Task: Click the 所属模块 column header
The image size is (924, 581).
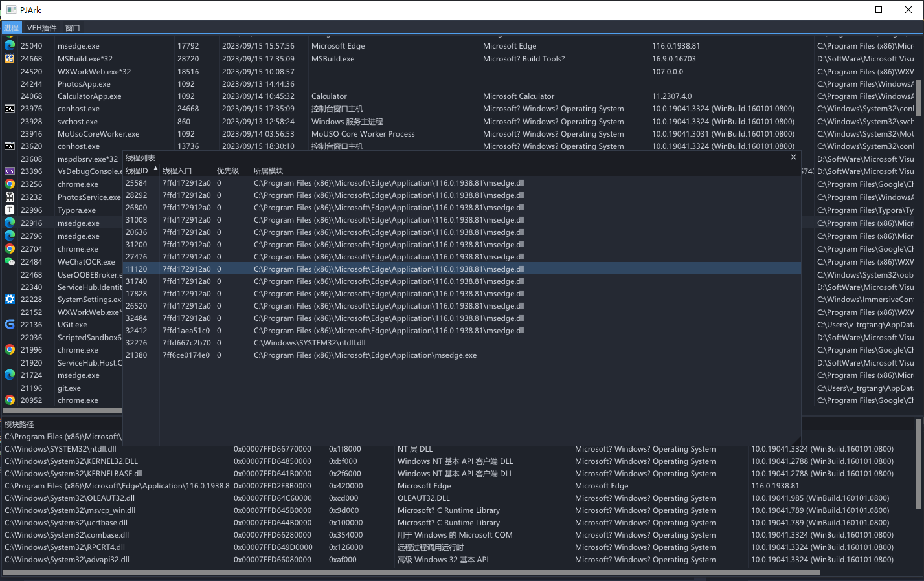Action: point(526,171)
